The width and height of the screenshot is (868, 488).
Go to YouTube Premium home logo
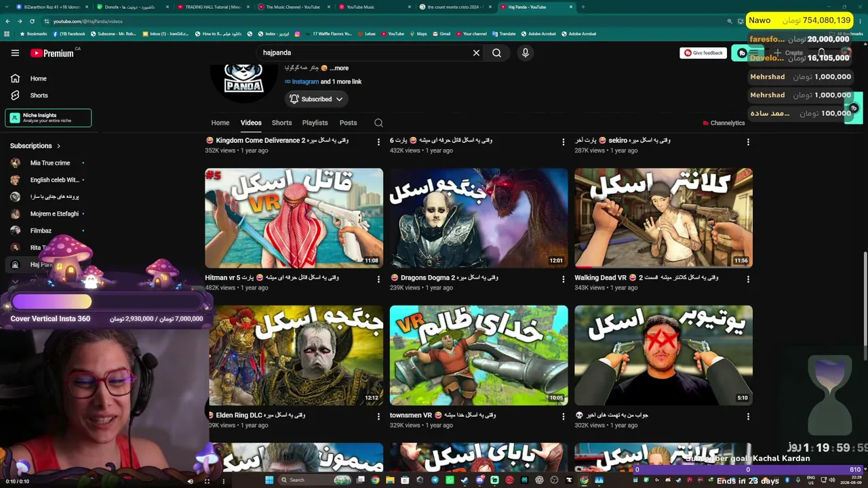click(52, 53)
